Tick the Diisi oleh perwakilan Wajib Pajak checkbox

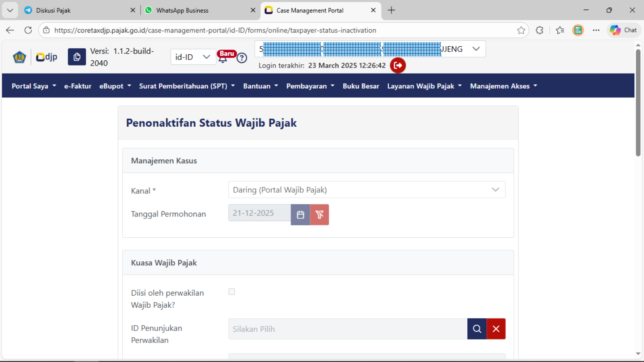point(232,292)
